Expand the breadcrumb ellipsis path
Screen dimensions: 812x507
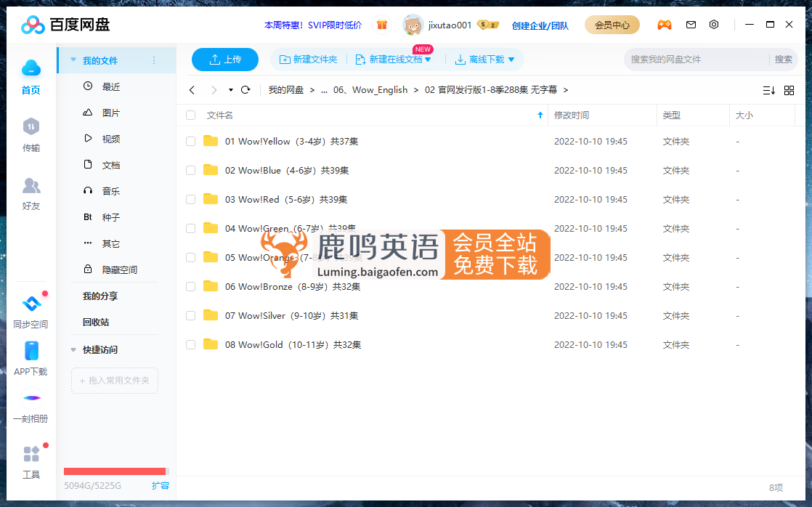pyautogui.click(x=324, y=90)
